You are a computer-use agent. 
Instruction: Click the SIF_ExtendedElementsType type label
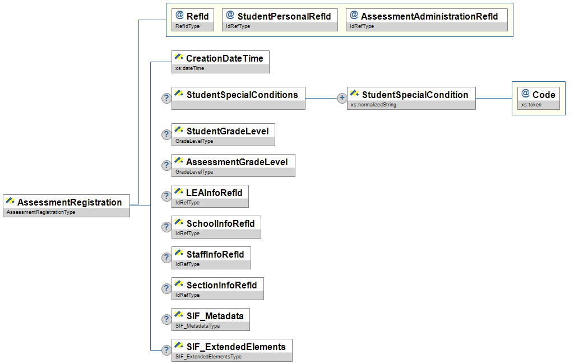pyautogui.click(x=209, y=357)
